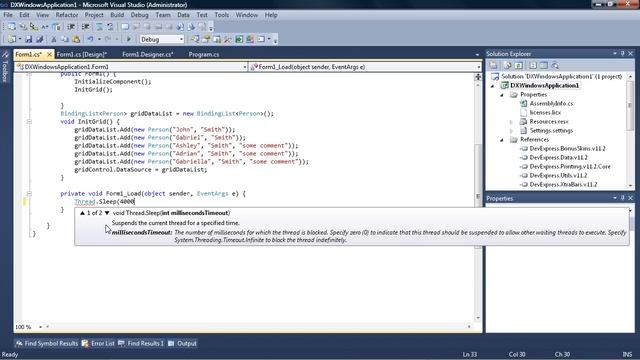Click the Save All toolbar icon
The width and height of the screenshot is (640, 360).
pos(40,39)
